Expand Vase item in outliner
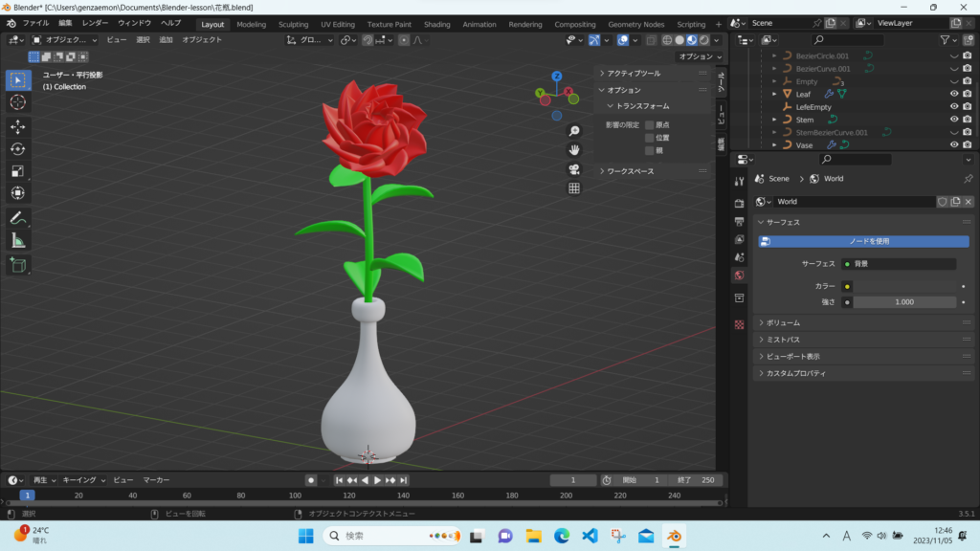Viewport: 980px width, 551px height. coord(774,145)
